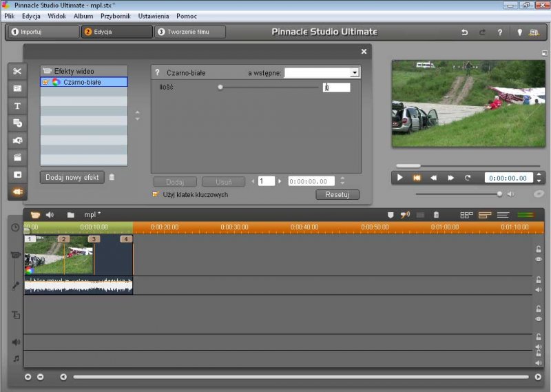Click the Ilość slider handle
Image resolution: width=551 pixels, height=392 pixels.
pos(220,87)
